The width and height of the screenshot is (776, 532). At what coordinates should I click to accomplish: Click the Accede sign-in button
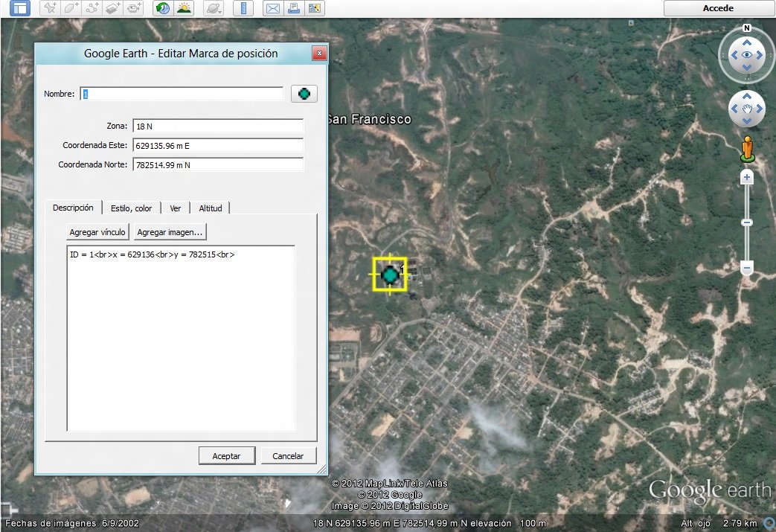pyautogui.click(x=719, y=8)
